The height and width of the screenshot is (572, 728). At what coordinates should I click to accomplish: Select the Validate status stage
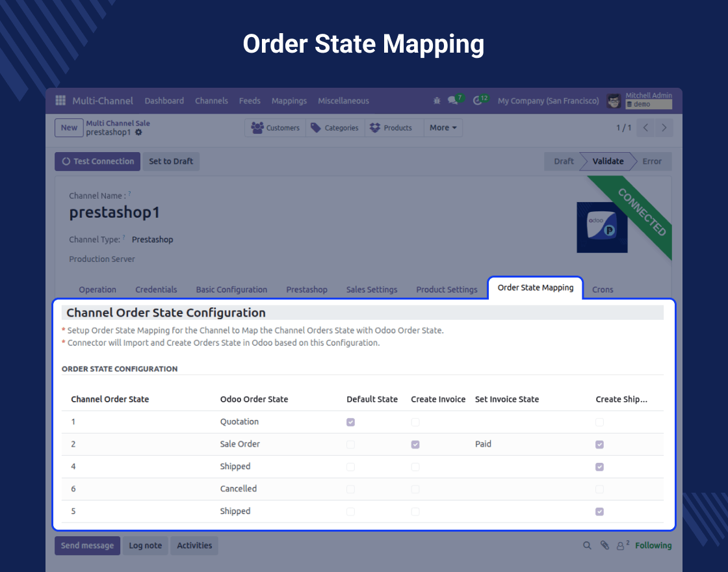pos(608,161)
